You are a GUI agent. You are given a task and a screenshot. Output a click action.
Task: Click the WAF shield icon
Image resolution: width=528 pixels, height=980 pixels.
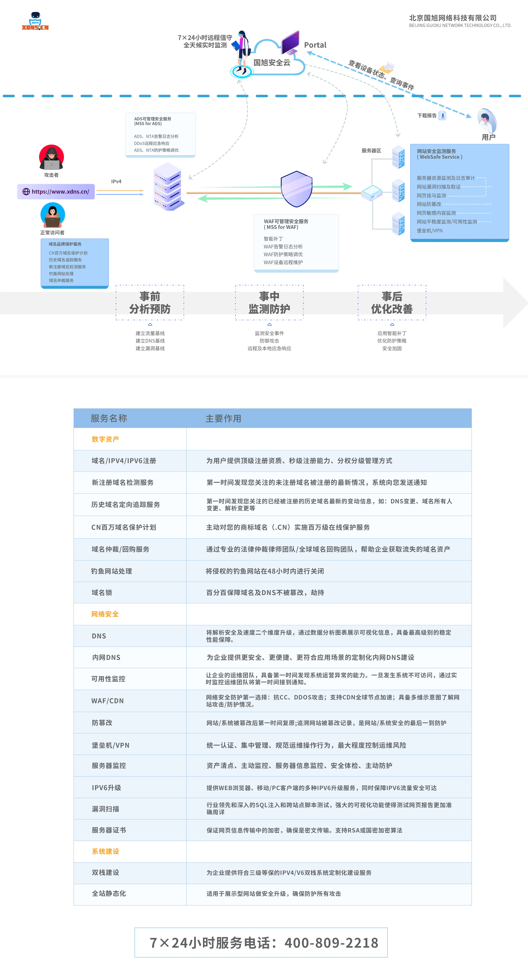tap(296, 189)
